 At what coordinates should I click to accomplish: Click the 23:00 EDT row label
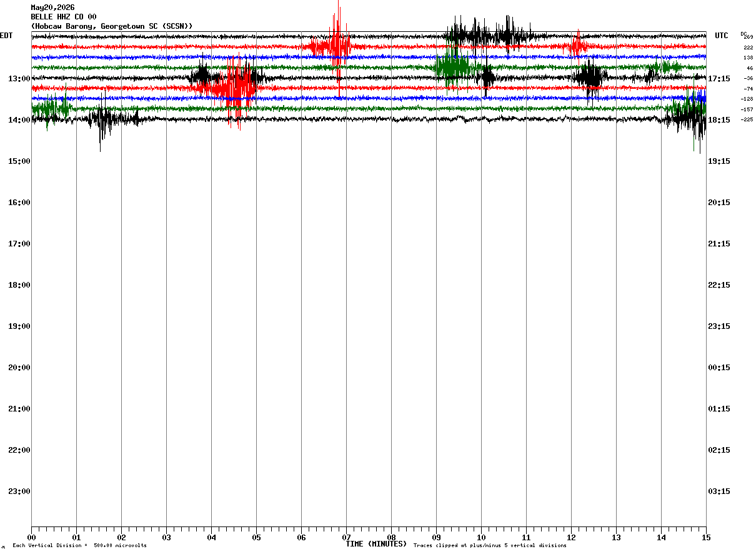[x=19, y=491]
